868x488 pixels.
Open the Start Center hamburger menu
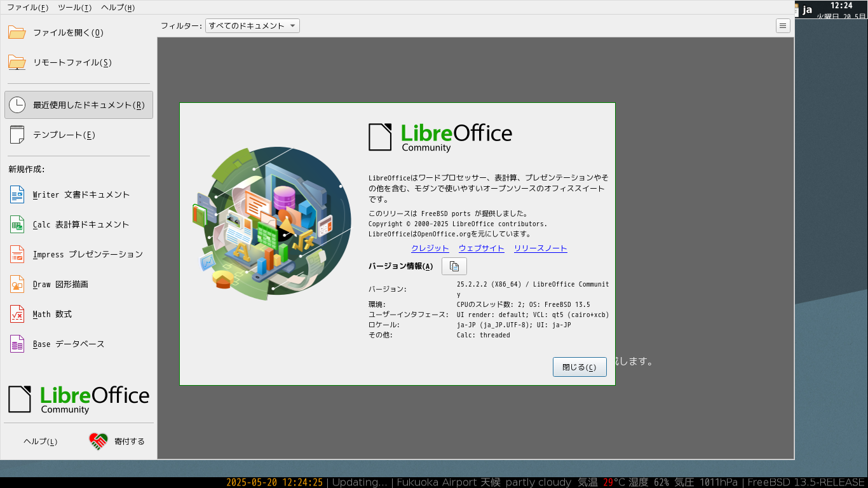pos(783,26)
